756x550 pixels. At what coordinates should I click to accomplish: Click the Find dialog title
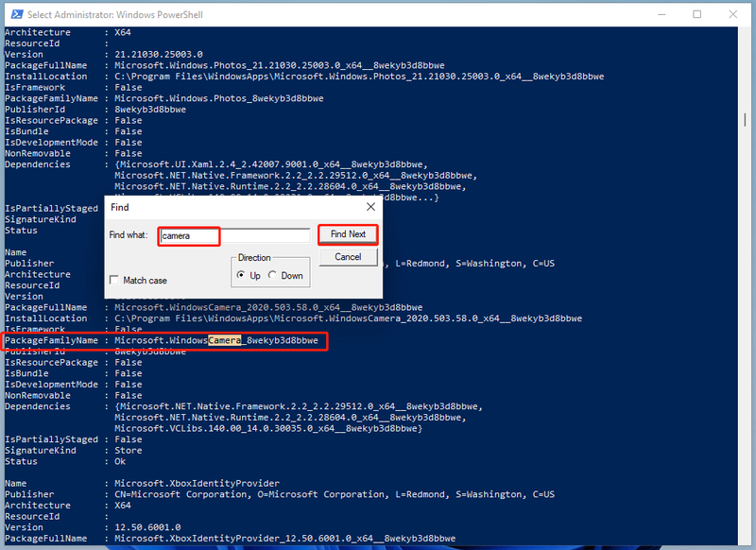click(x=120, y=207)
